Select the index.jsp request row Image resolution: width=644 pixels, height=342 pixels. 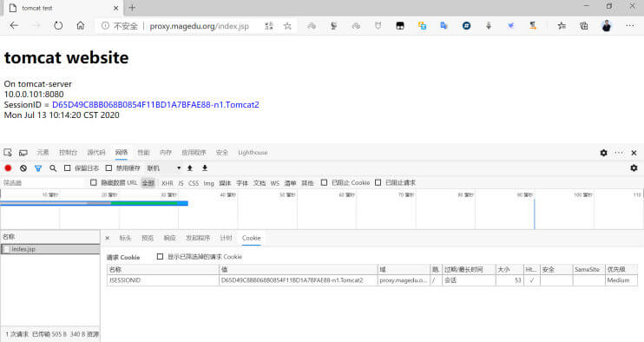click(x=50, y=249)
